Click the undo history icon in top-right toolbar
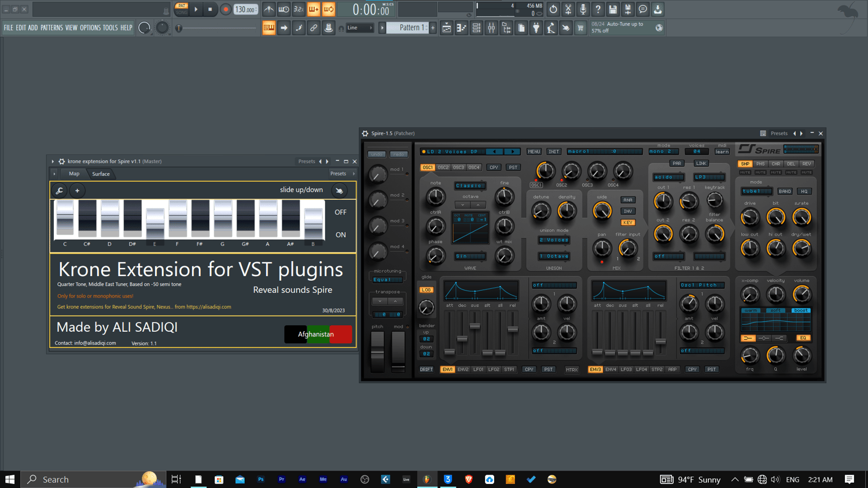868x488 pixels. [x=553, y=9]
